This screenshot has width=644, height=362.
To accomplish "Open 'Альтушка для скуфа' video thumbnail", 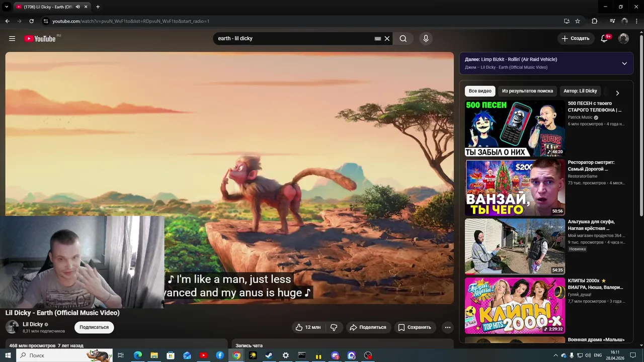I will tap(515, 246).
